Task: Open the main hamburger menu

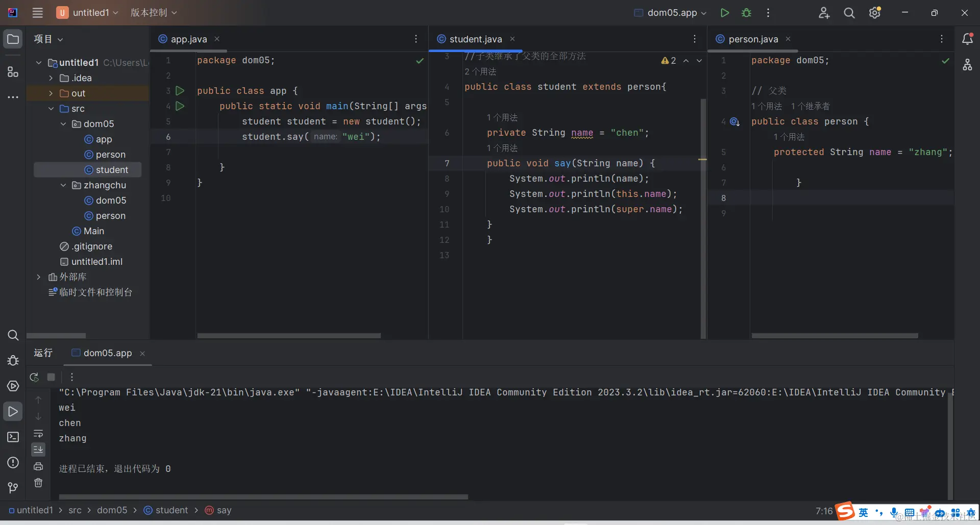Action: tap(38, 13)
